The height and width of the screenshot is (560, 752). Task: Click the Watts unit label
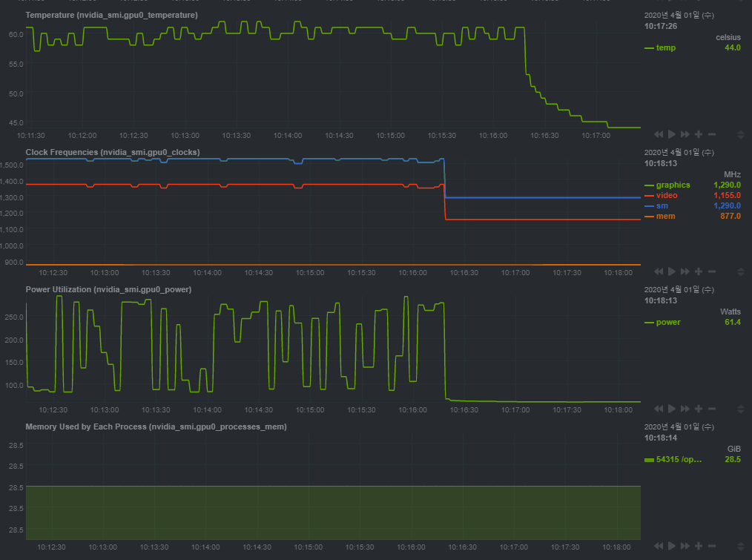click(730, 312)
